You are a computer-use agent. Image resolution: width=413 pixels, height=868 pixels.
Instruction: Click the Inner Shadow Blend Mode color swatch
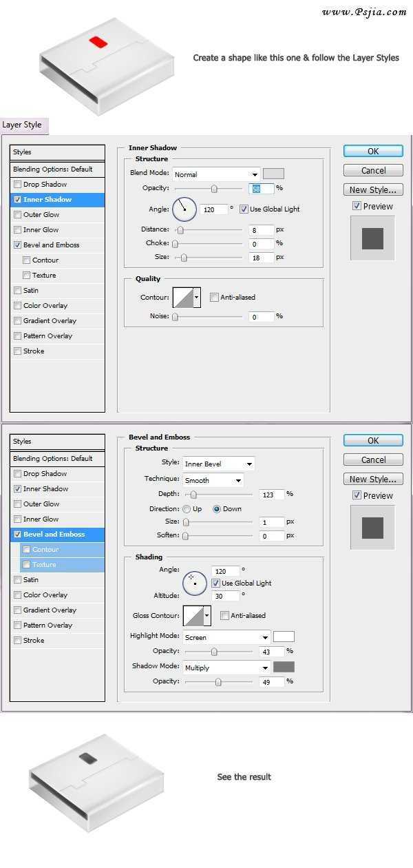[273, 174]
